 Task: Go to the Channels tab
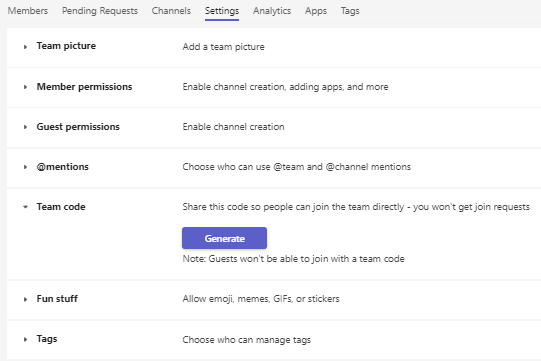171,11
